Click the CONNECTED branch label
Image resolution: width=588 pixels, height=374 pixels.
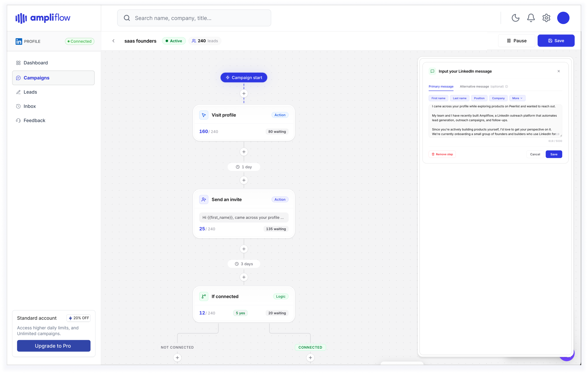pyautogui.click(x=310, y=347)
